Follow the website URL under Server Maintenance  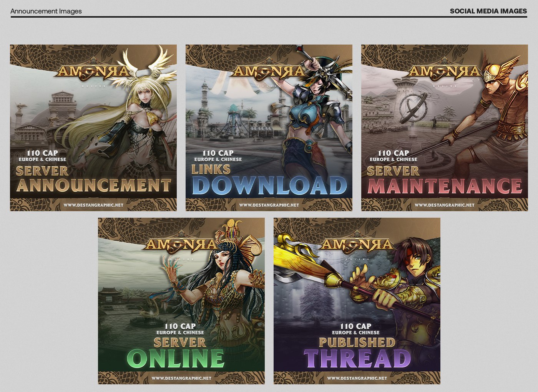(x=445, y=205)
